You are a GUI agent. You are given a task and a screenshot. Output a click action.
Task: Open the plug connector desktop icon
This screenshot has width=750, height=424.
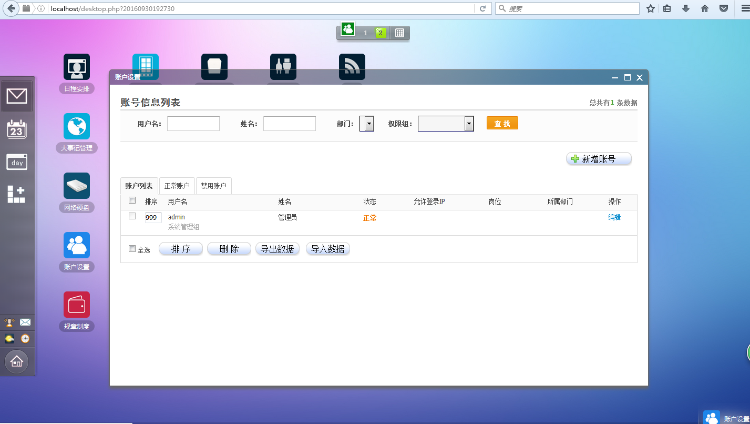283,67
